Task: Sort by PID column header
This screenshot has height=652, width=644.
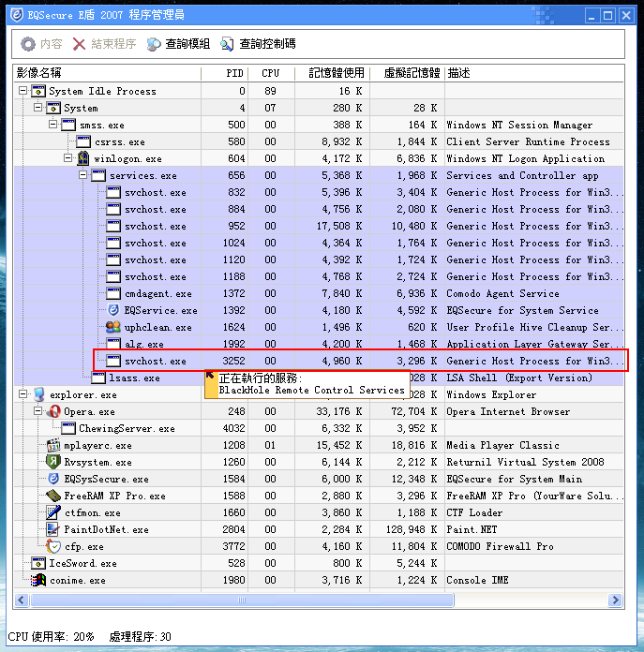Action: [x=225, y=73]
